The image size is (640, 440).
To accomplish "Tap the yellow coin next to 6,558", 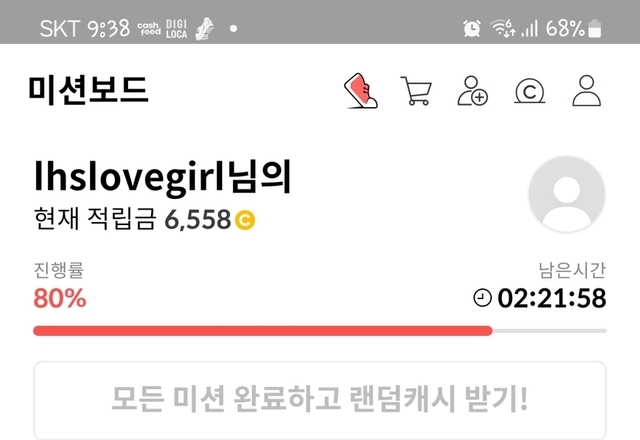I will (245, 220).
